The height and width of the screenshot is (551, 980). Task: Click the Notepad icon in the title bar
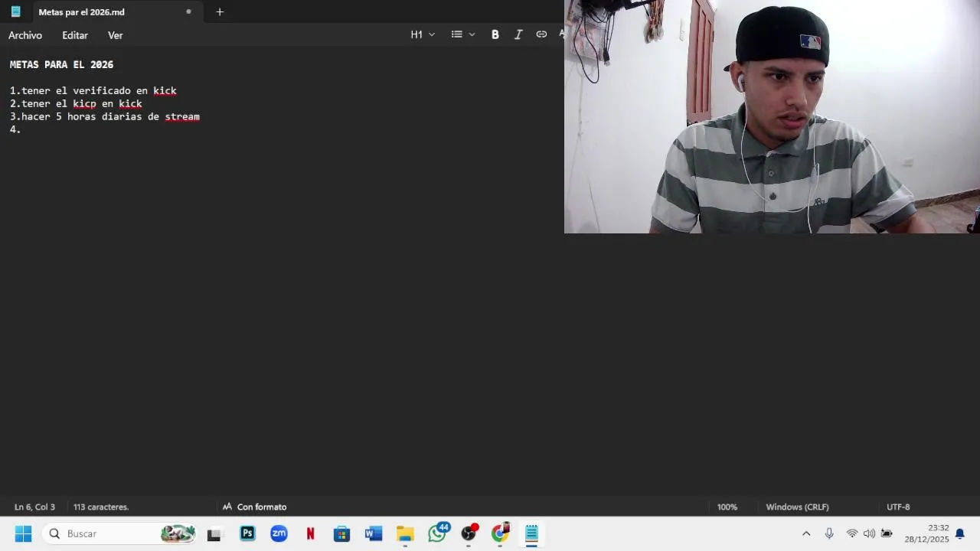click(x=15, y=11)
